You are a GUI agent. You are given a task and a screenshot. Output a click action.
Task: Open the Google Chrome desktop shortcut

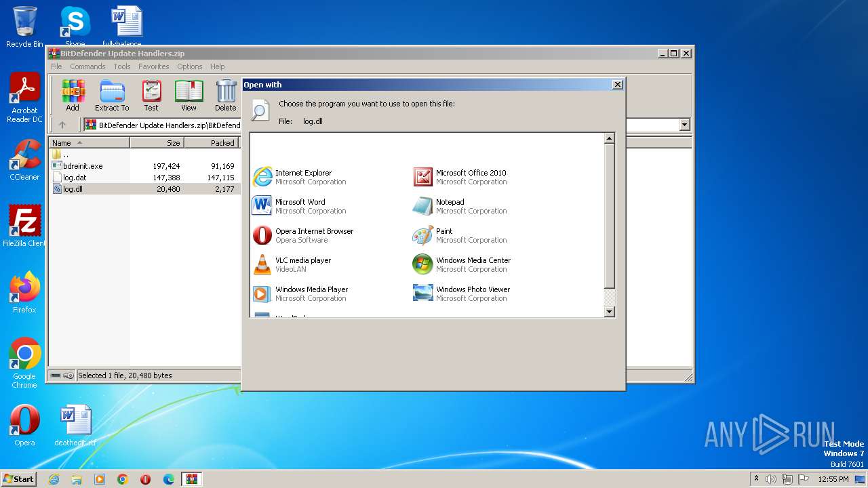pyautogui.click(x=24, y=363)
